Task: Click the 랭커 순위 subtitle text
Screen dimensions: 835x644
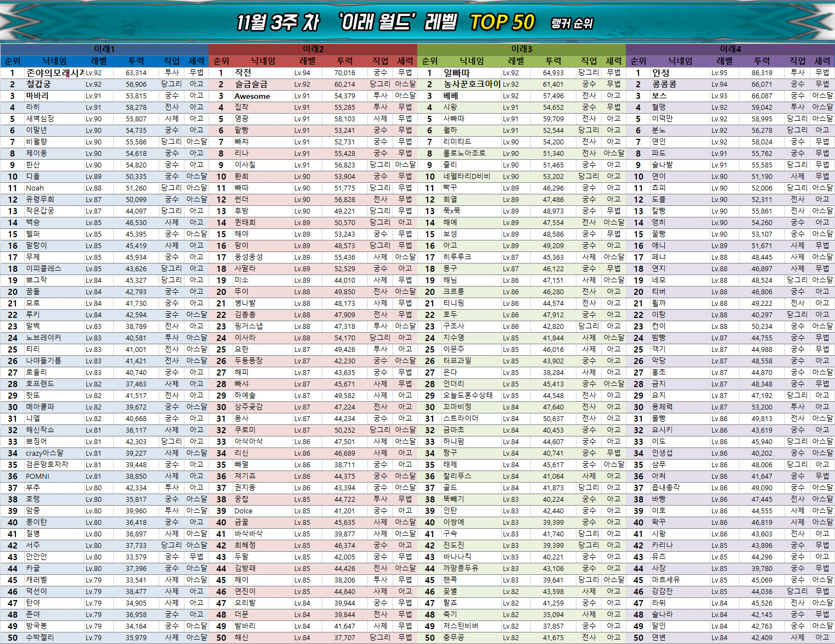Action: (571, 24)
